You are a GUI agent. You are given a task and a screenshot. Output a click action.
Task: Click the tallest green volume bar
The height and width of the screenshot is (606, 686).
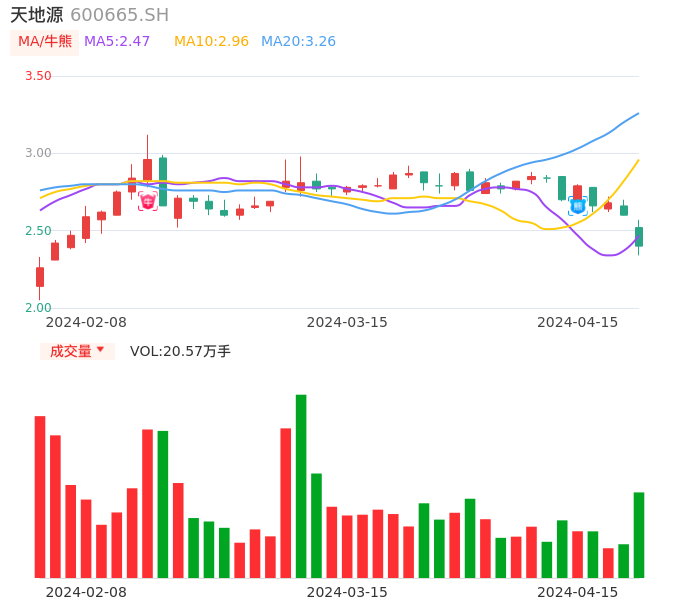click(x=301, y=486)
